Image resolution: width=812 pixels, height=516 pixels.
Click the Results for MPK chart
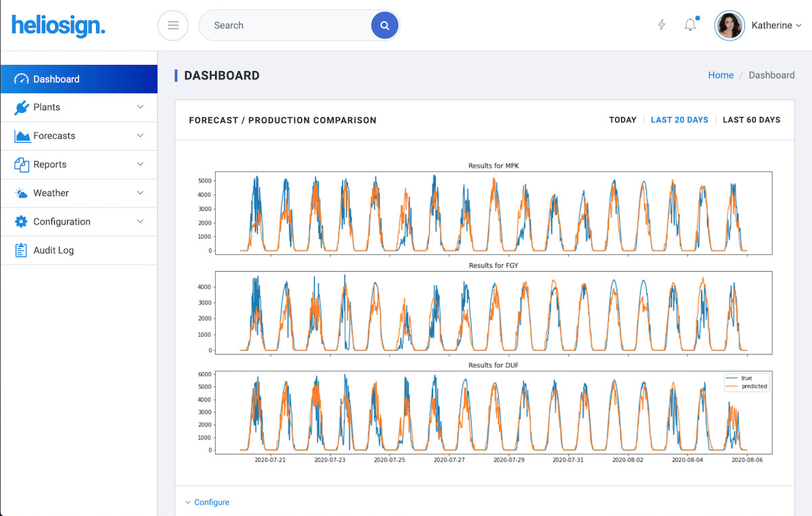click(x=493, y=213)
